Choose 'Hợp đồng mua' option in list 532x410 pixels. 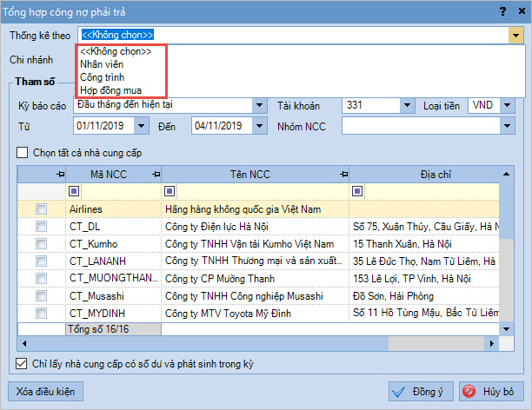(110, 89)
